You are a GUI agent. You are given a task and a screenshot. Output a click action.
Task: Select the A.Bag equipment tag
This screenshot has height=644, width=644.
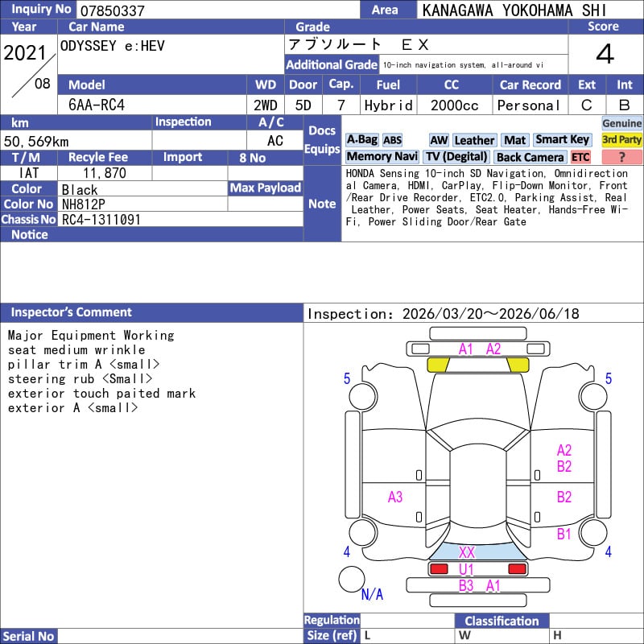coord(361,140)
